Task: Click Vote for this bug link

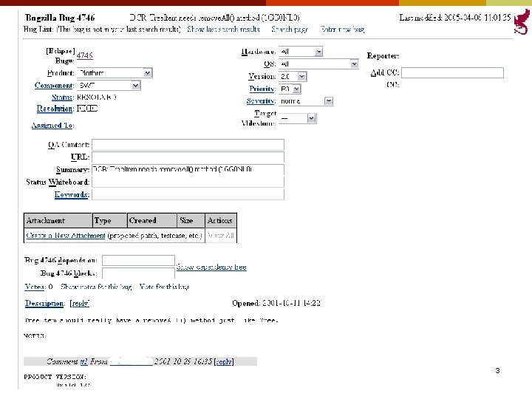Action: click(164, 287)
